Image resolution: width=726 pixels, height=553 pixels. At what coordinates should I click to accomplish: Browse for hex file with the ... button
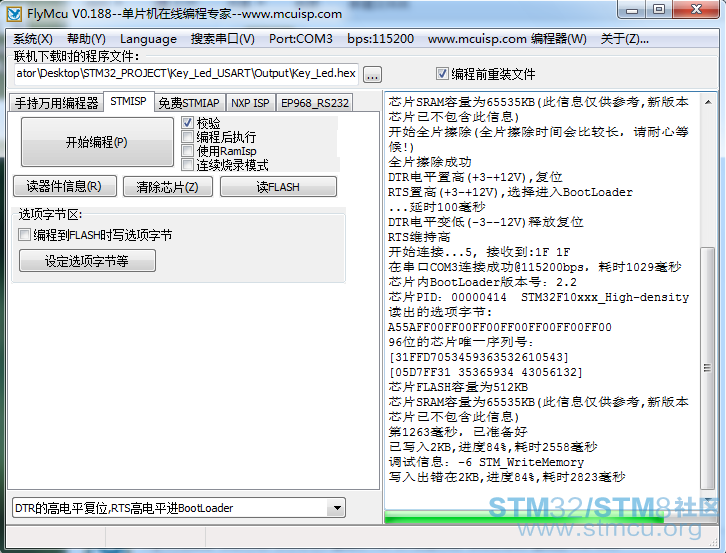[x=372, y=75]
